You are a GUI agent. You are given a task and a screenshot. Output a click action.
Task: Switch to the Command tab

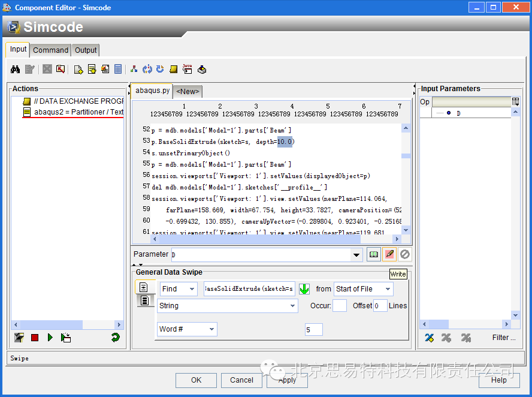pos(50,50)
